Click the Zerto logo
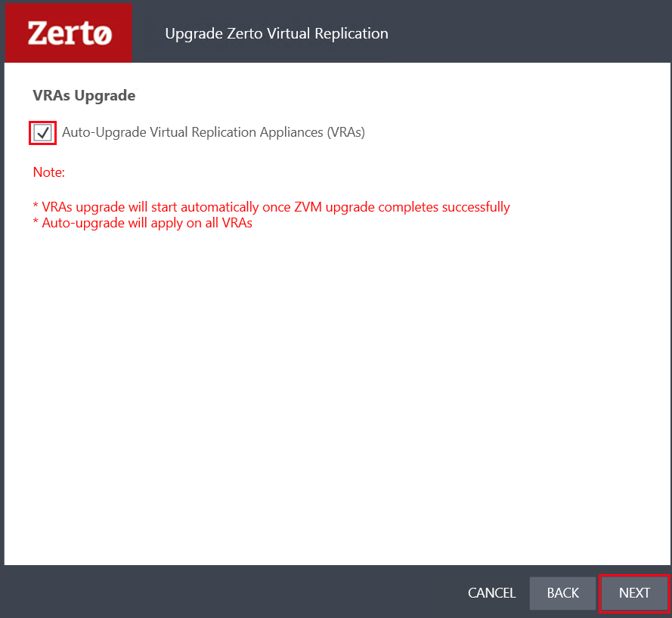Viewport: 672px width, 618px height. pyautogui.click(x=69, y=33)
